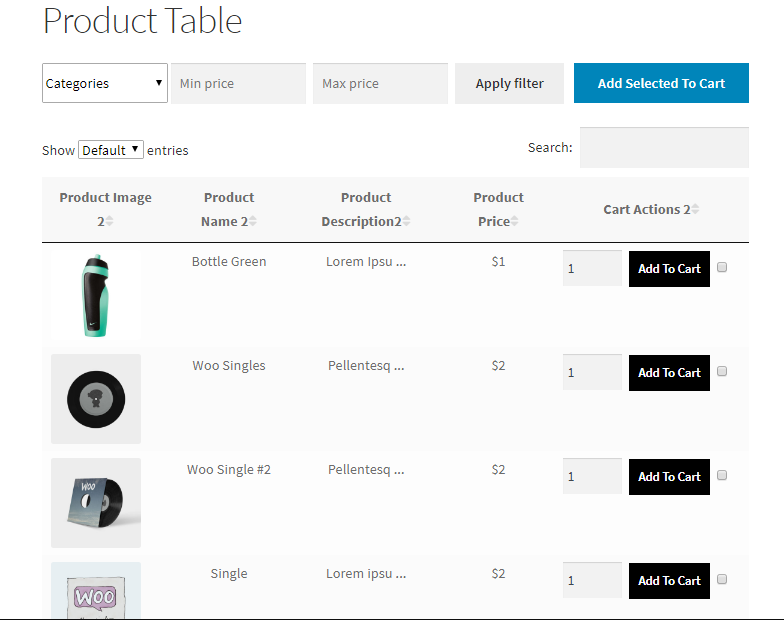784x620 pixels.
Task: Focus the Min price field
Action: click(x=238, y=83)
